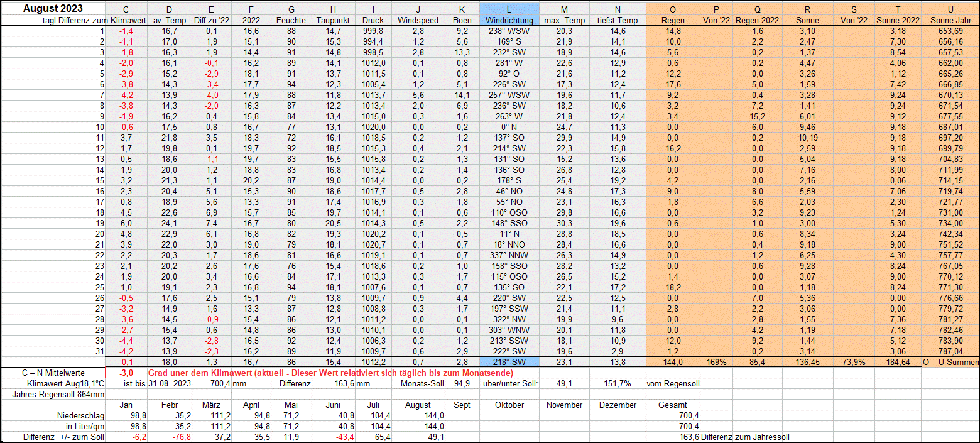Click the '85,4' Regen 2022 total
Image resolution: width=980 pixels, height=443 pixels.
click(x=758, y=362)
